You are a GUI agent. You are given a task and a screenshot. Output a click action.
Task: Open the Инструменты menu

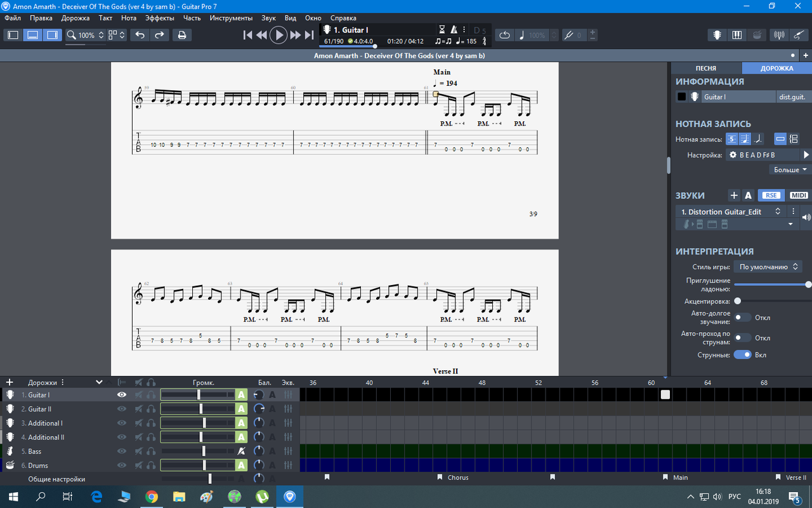[231, 18]
